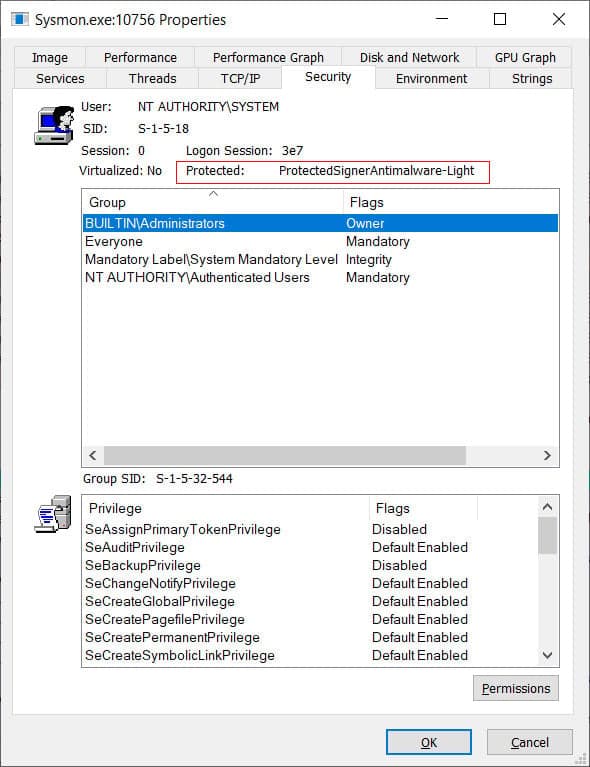Click the Logon Session 3e7 value
The image size is (590, 767).
(x=292, y=151)
